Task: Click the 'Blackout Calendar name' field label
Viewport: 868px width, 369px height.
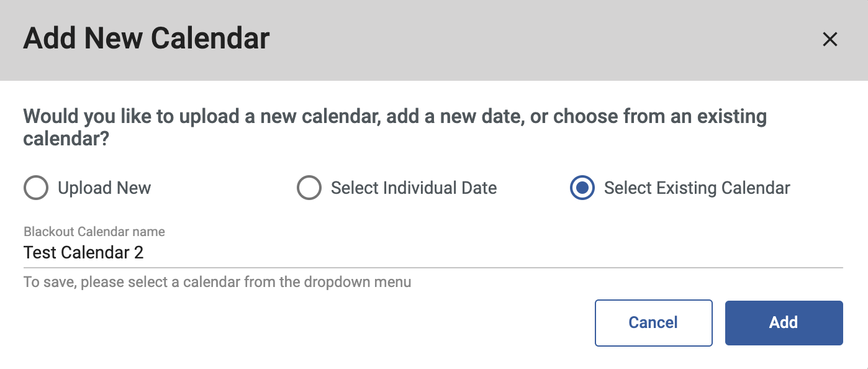Action: pyautogui.click(x=94, y=232)
